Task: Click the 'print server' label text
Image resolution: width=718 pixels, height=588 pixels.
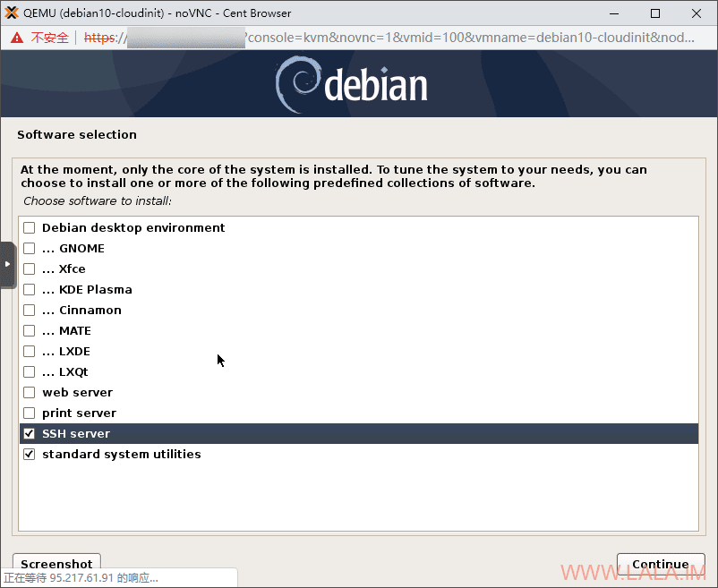Action: 79,413
